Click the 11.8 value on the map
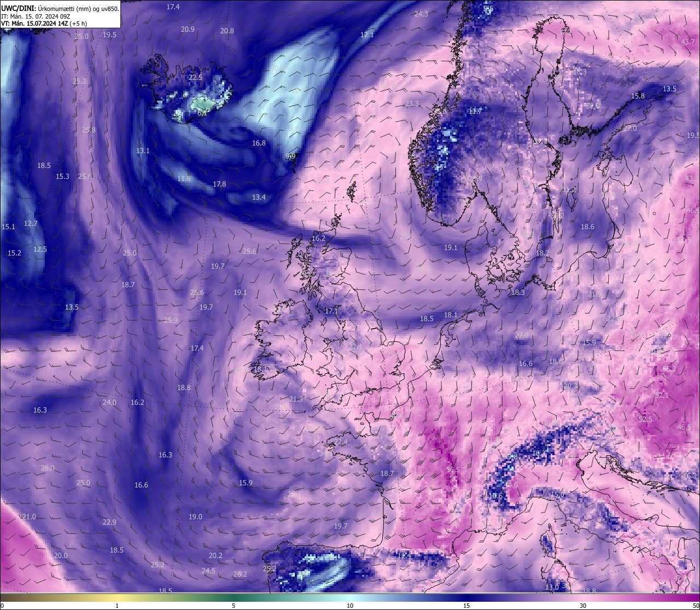Screen dimensions: 700x610 point(184,178)
